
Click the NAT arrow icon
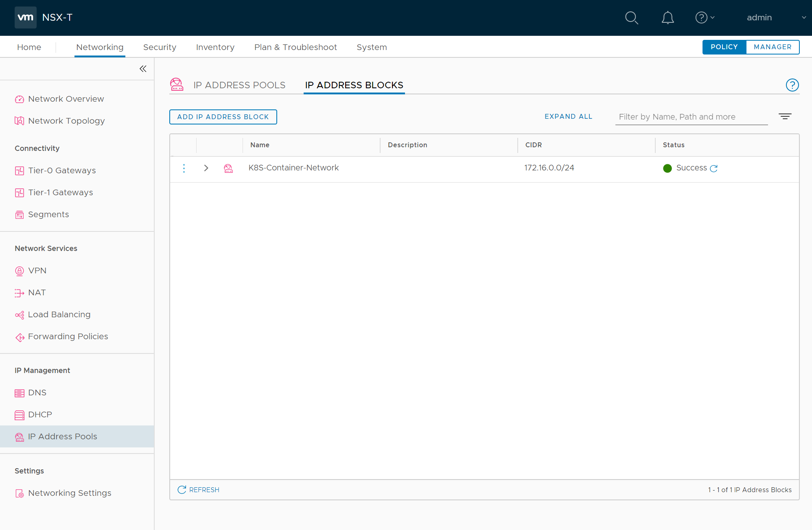click(20, 293)
